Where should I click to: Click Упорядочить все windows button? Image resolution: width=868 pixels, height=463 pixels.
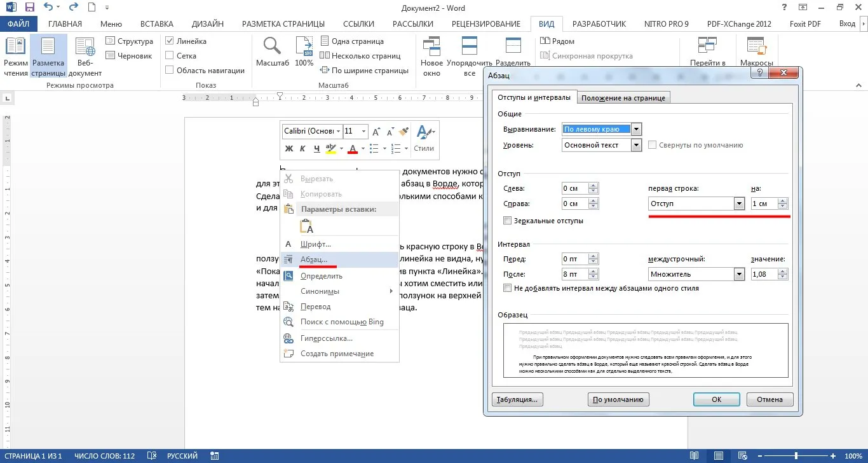pos(470,56)
